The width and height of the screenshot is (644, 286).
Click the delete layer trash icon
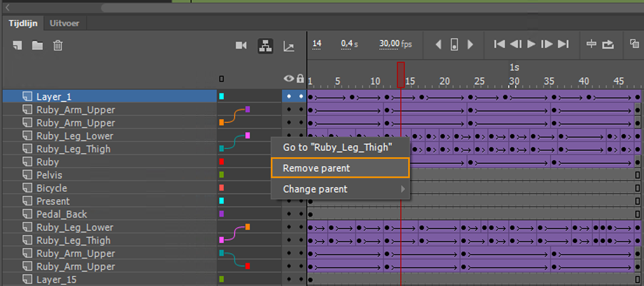pyautogui.click(x=58, y=45)
